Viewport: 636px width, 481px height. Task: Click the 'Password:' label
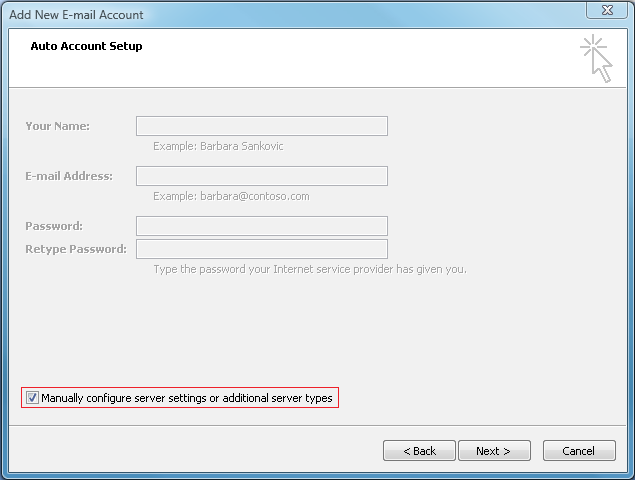(54, 226)
